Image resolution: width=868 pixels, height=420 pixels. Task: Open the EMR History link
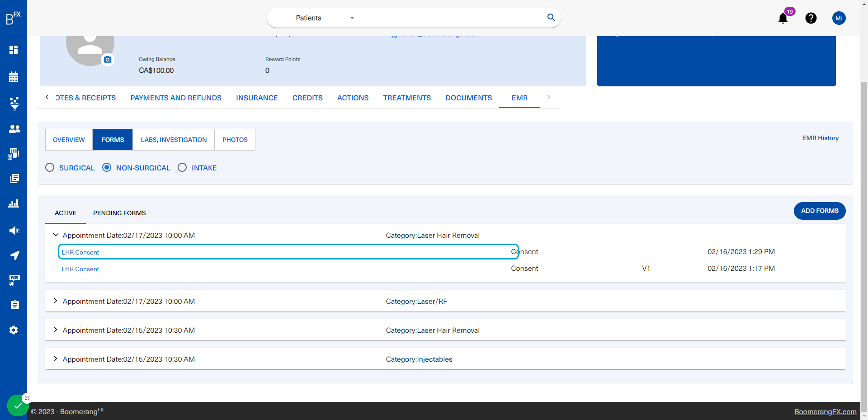820,138
